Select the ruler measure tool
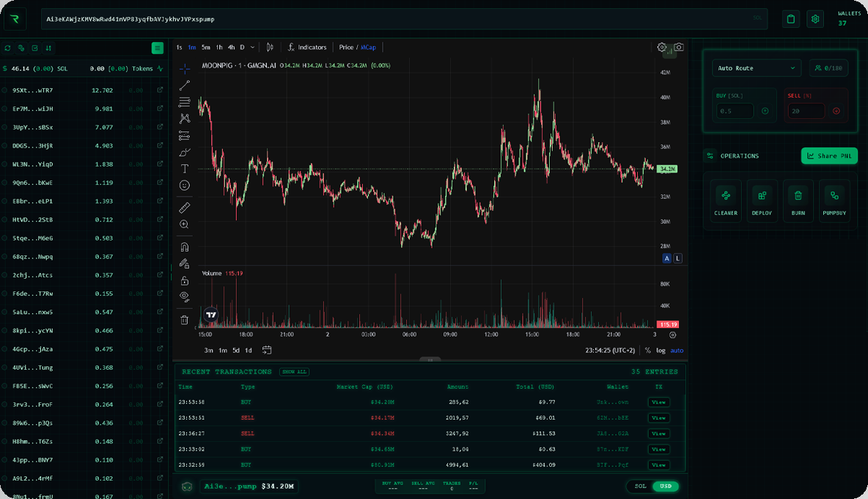Screen dimensions: 868x499 coord(184,208)
